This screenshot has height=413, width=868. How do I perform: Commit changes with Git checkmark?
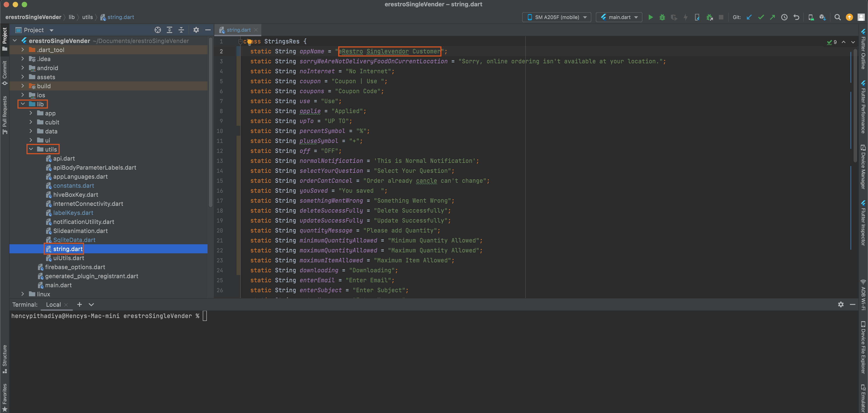click(x=761, y=17)
